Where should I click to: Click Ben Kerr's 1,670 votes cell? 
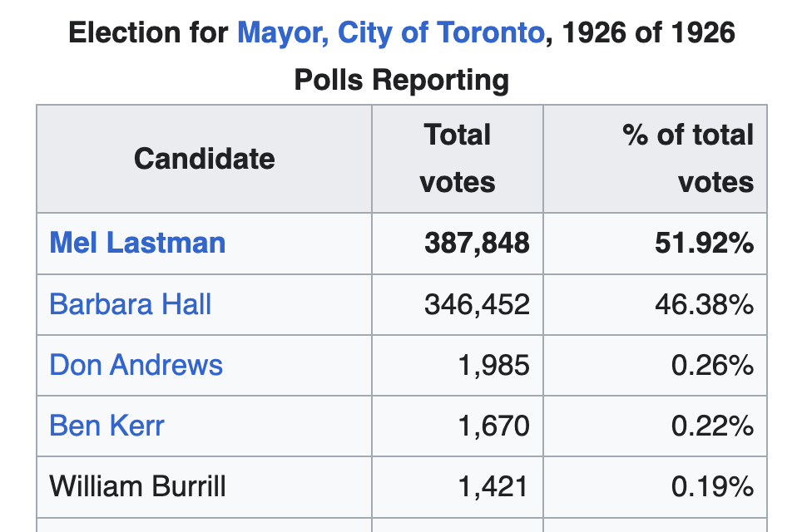tap(494, 426)
